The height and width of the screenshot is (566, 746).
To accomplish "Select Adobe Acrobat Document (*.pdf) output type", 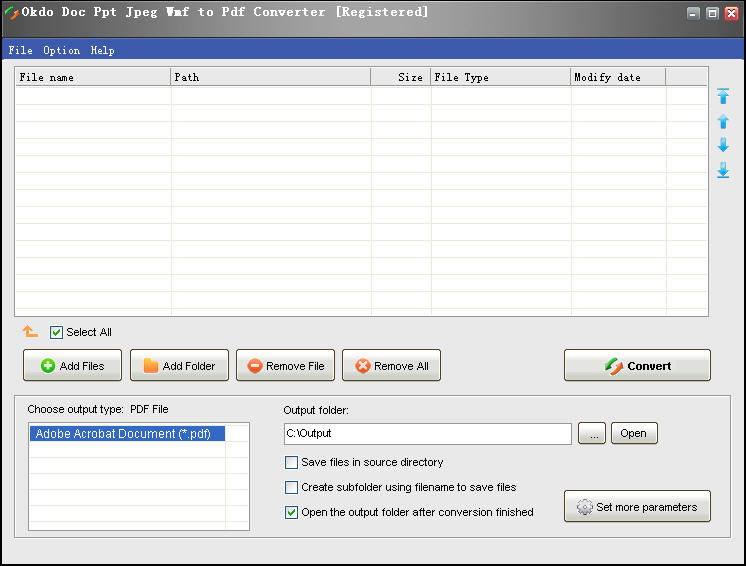I will click(127, 434).
